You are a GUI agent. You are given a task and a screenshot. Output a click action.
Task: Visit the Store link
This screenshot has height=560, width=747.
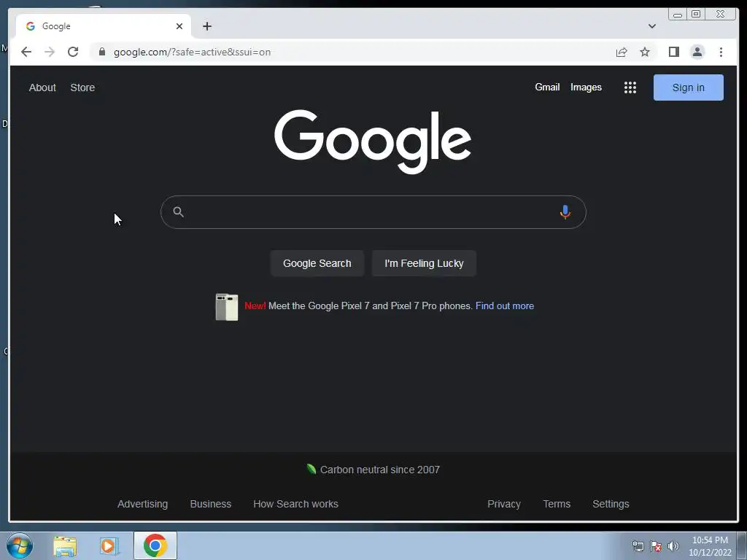coord(82,87)
